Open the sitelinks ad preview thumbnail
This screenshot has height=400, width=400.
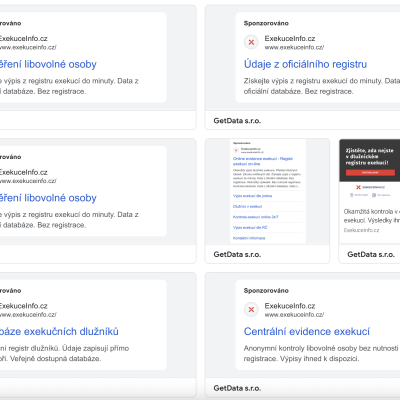(x=268, y=191)
